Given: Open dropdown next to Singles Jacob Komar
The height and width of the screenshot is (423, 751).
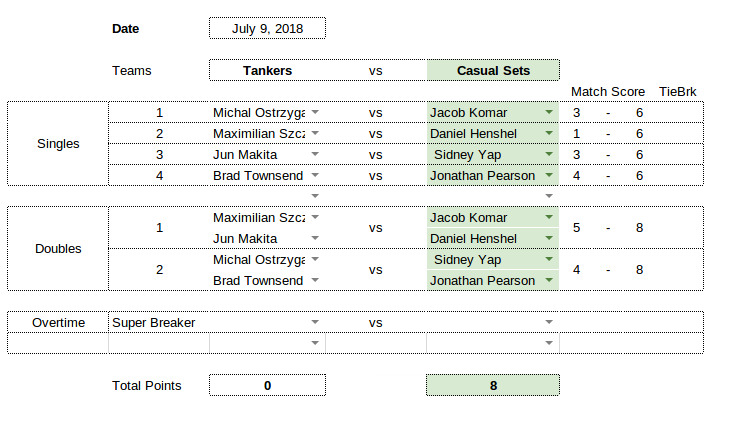Looking at the screenshot, I should 549,112.
